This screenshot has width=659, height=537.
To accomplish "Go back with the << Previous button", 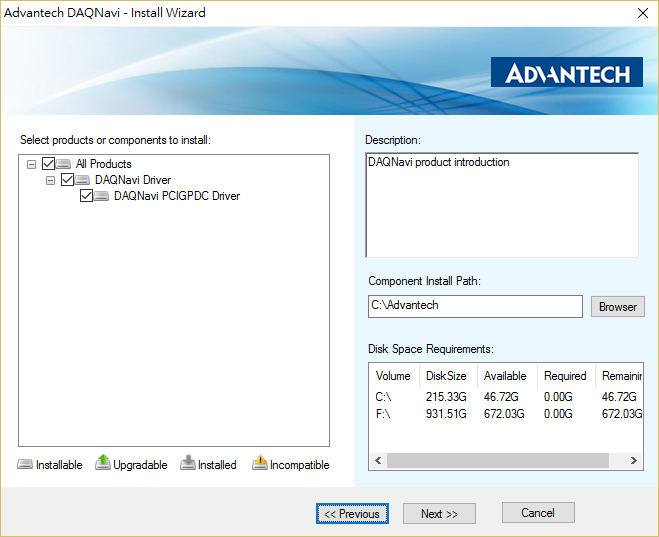I will coord(352,513).
